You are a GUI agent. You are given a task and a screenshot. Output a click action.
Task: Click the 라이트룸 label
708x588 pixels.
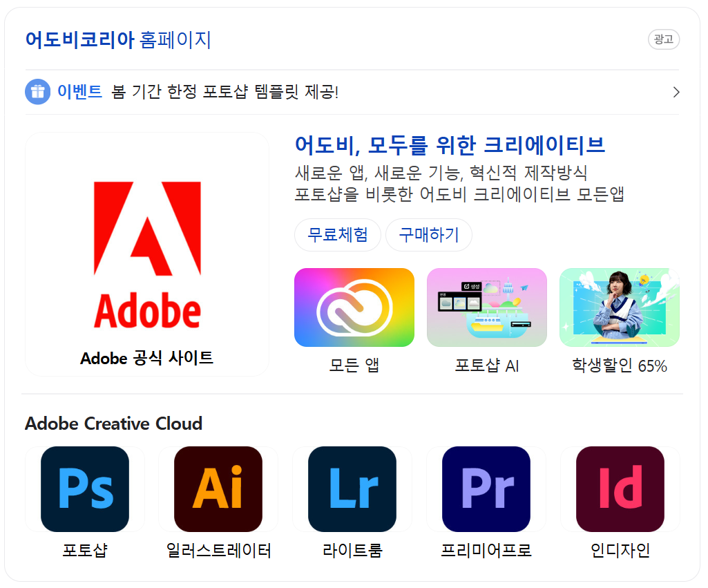(x=352, y=550)
